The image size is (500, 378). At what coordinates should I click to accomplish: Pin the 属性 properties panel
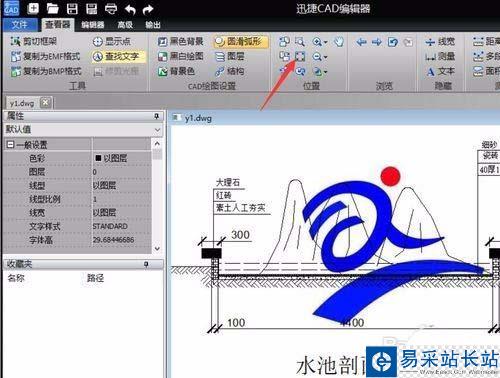[156, 116]
